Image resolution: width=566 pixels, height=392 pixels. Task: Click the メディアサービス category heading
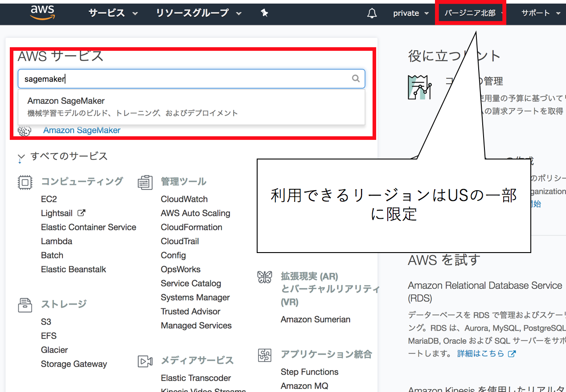pos(197,360)
